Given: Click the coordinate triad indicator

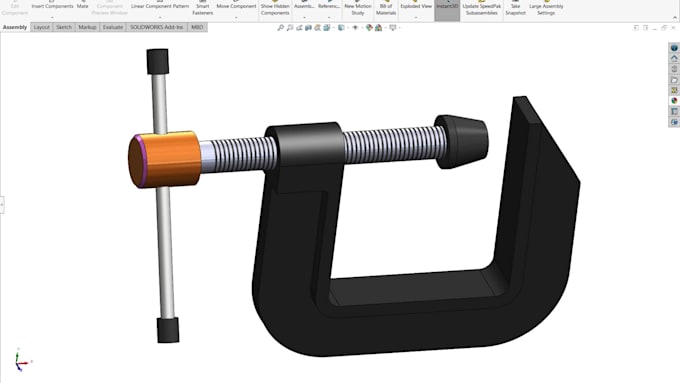Looking at the screenshot, I should pos(22,360).
